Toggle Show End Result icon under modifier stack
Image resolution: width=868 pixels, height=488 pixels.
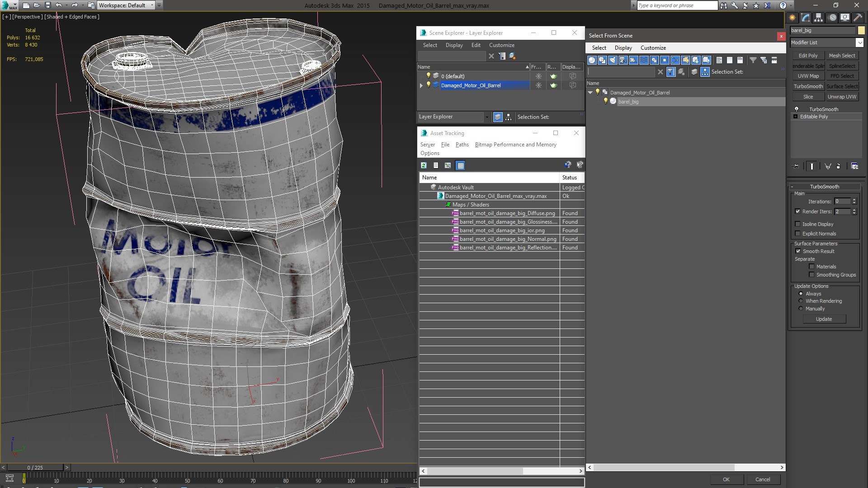pos(812,166)
